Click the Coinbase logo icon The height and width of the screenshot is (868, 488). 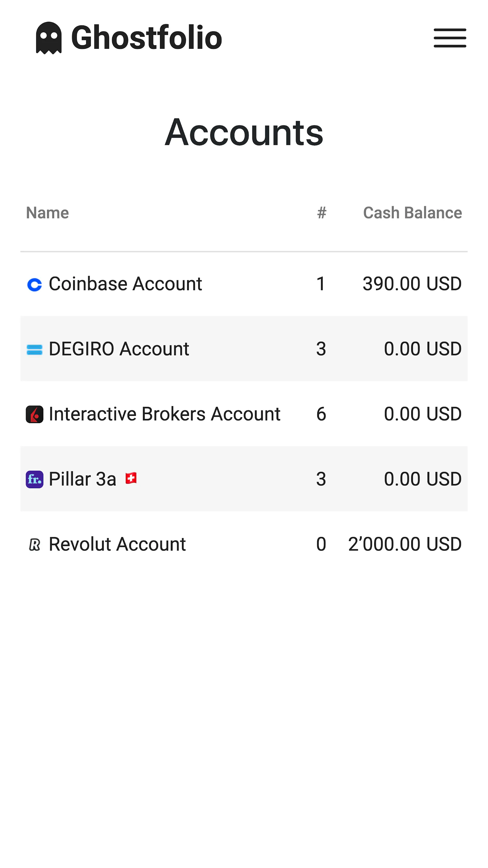pyautogui.click(x=34, y=285)
